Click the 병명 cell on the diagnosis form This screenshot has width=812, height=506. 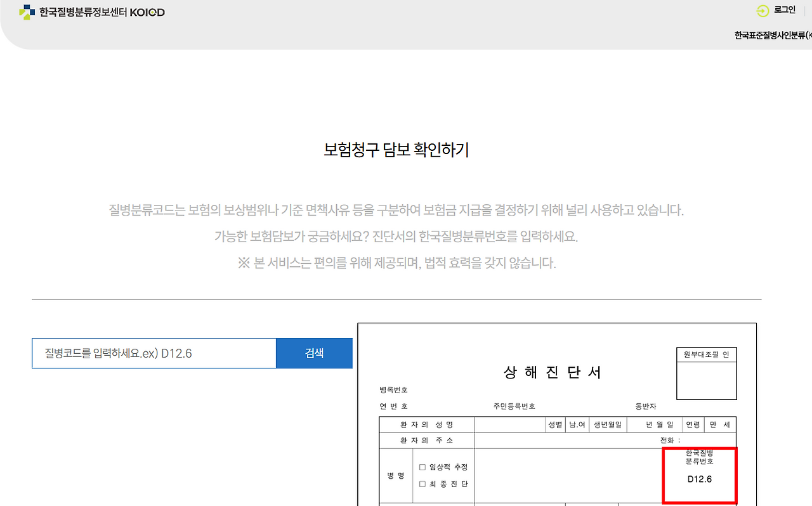click(395, 475)
